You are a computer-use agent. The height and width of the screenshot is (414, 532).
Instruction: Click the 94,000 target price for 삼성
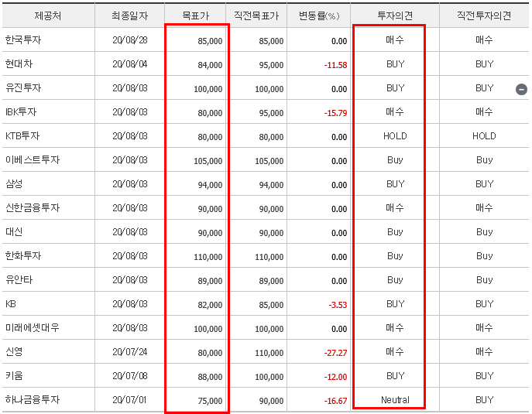(x=210, y=185)
